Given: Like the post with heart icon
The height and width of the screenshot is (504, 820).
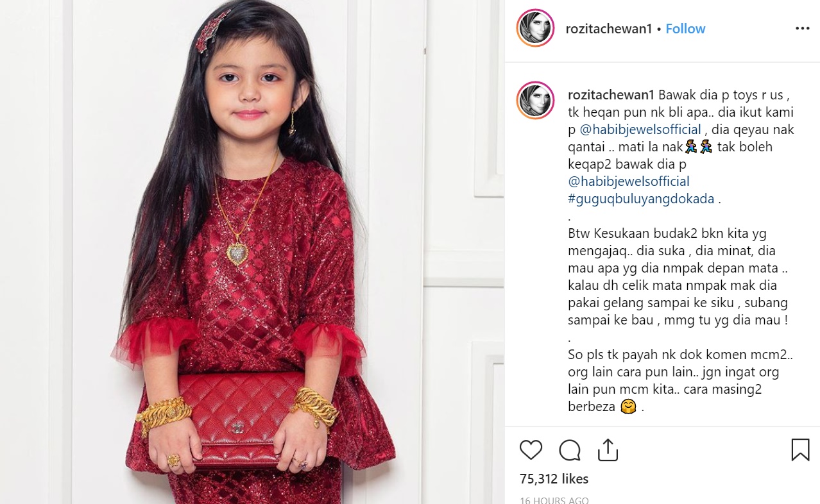Looking at the screenshot, I should (531, 450).
